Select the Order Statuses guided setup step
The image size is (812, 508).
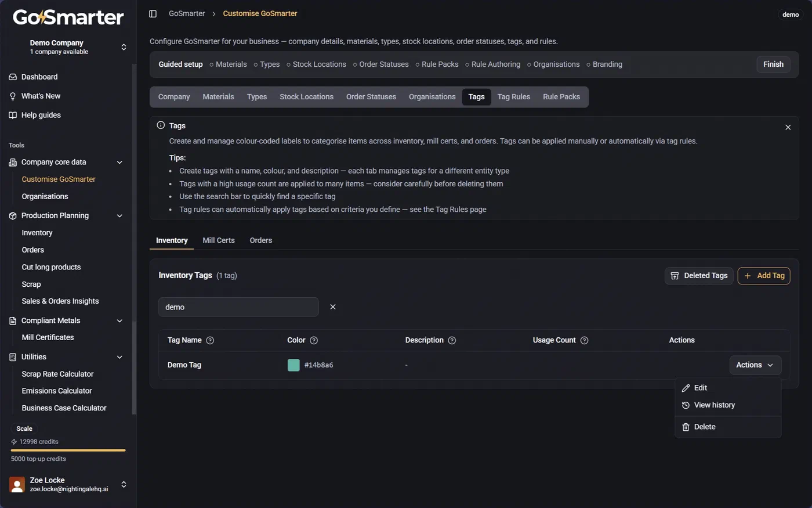point(380,64)
